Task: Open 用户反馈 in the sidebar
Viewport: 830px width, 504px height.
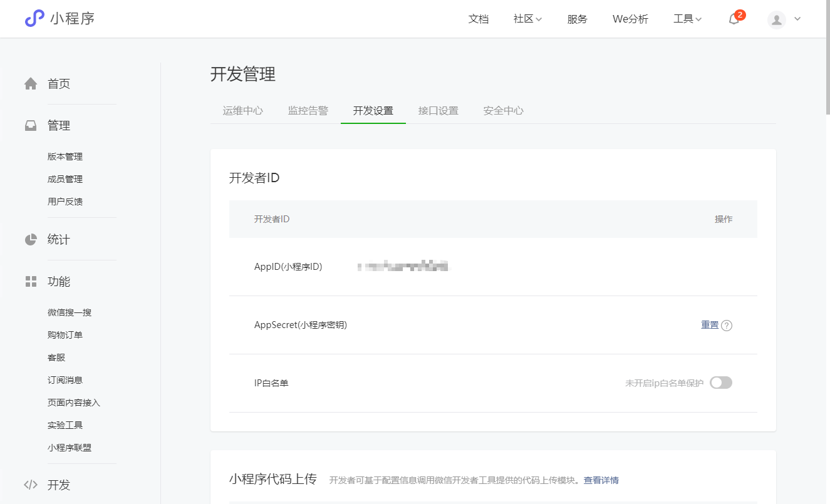Action: point(65,202)
